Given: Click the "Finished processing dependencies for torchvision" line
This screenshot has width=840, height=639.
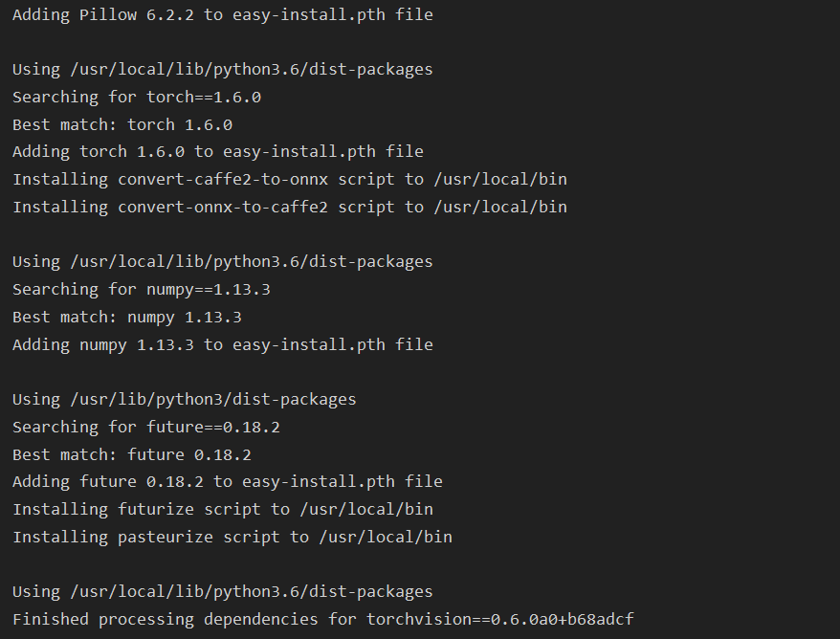Looking at the screenshot, I should click(322, 619).
